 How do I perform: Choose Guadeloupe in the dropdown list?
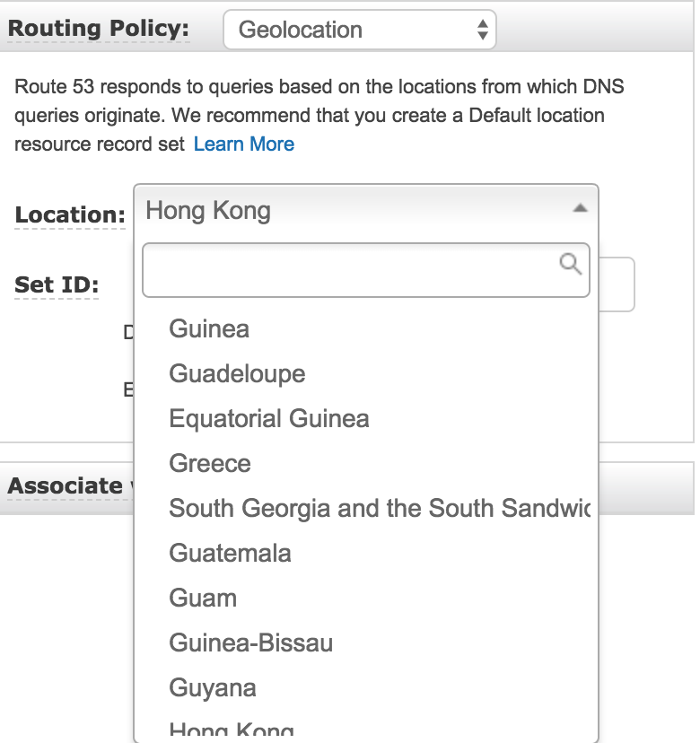coord(366,373)
